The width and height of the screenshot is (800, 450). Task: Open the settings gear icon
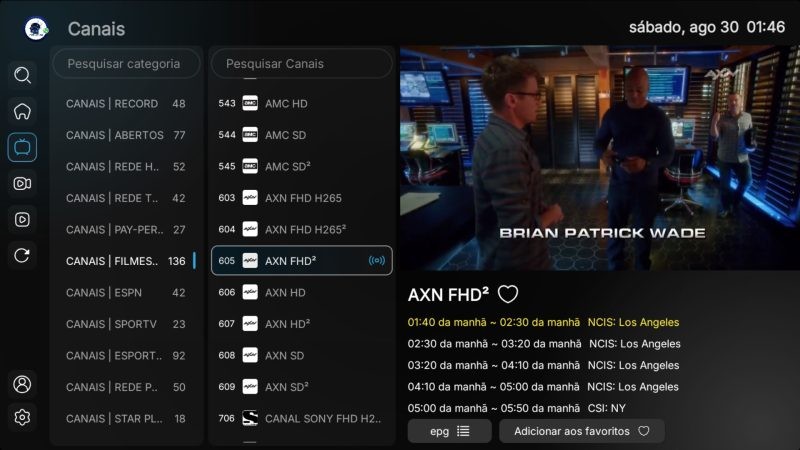pyautogui.click(x=22, y=417)
